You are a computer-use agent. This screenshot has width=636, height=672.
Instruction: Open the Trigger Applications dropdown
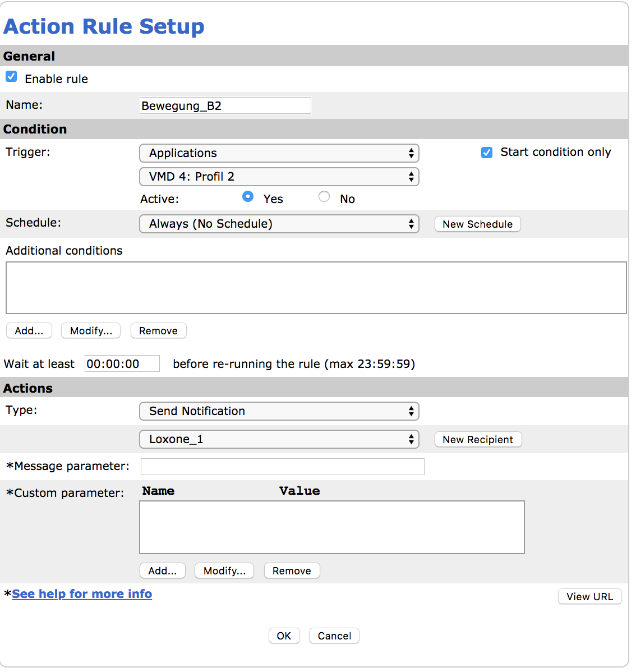279,153
